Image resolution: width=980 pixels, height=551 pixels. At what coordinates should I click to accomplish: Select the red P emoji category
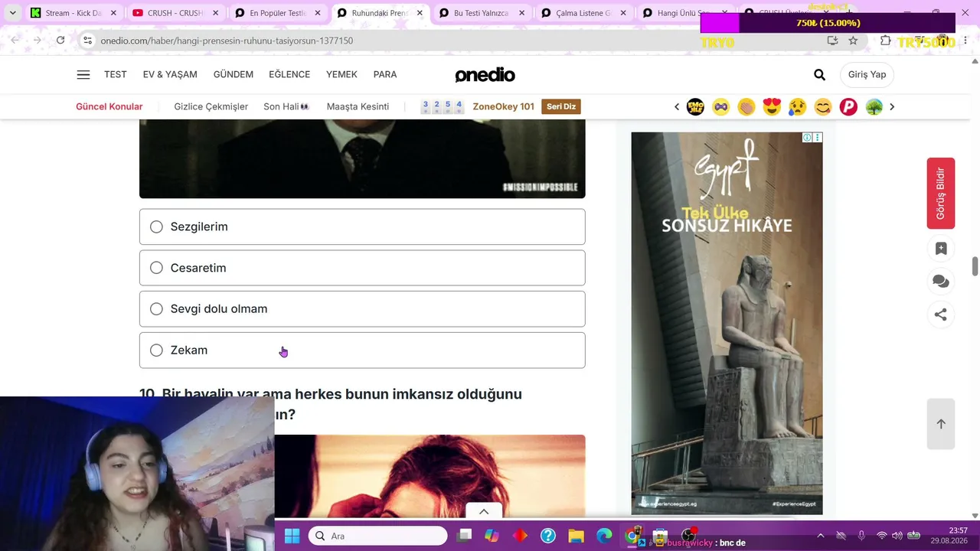pos(848,106)
